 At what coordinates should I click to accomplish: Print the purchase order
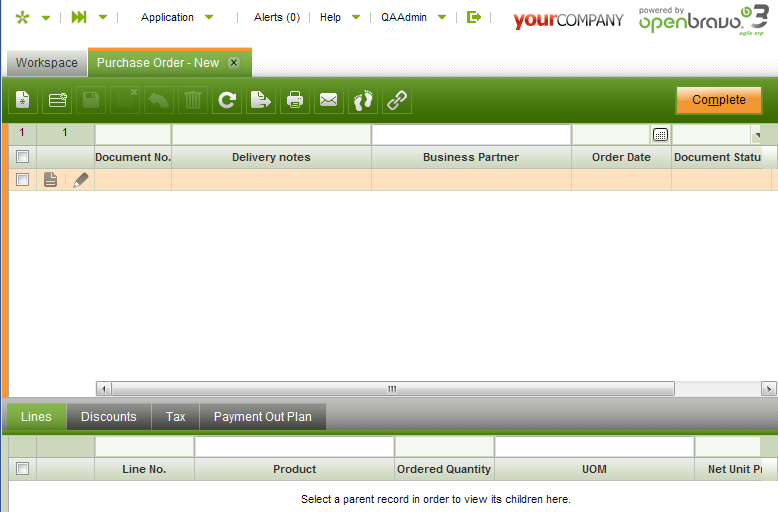(295, 100)
